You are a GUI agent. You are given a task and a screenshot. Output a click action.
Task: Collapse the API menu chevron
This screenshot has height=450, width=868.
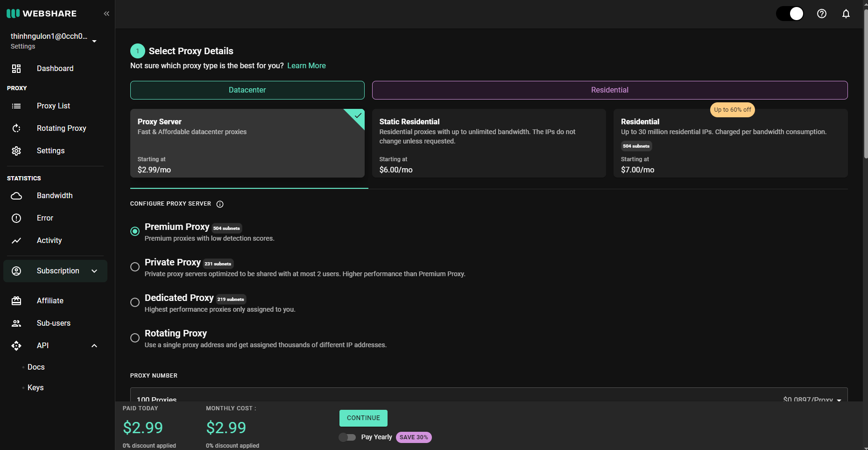(94, 346)
